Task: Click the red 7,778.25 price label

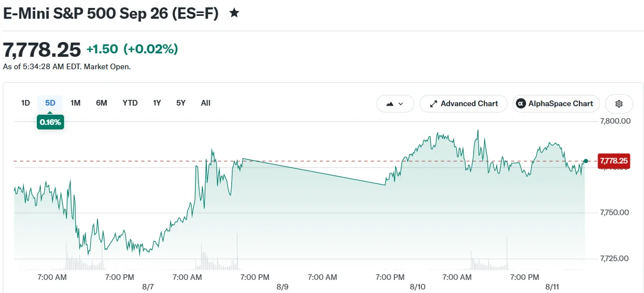Action: tap(613, 161)
